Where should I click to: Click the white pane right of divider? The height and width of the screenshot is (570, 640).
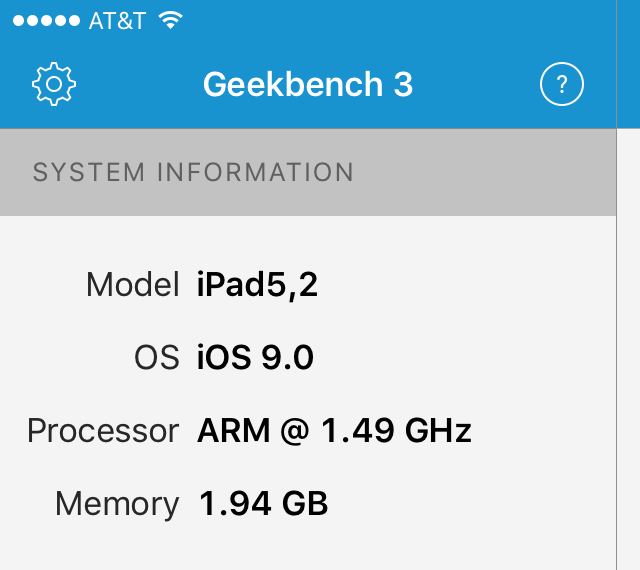pos(629,350)
